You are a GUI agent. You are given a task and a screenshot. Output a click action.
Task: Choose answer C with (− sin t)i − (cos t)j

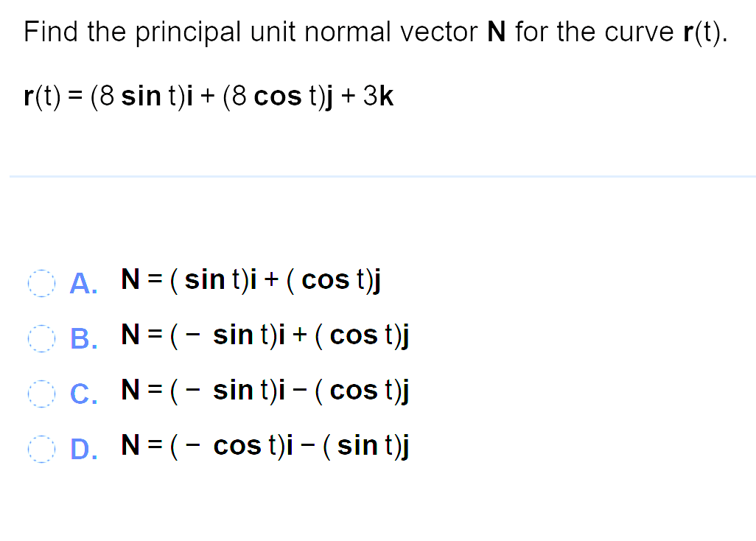click(264, 390)
